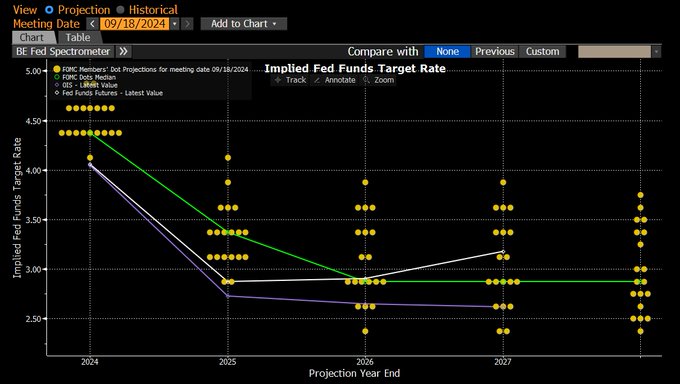Go to next meeting date arrow
The height and width of the screenshot is (384, 680).
tap(187, 24)
